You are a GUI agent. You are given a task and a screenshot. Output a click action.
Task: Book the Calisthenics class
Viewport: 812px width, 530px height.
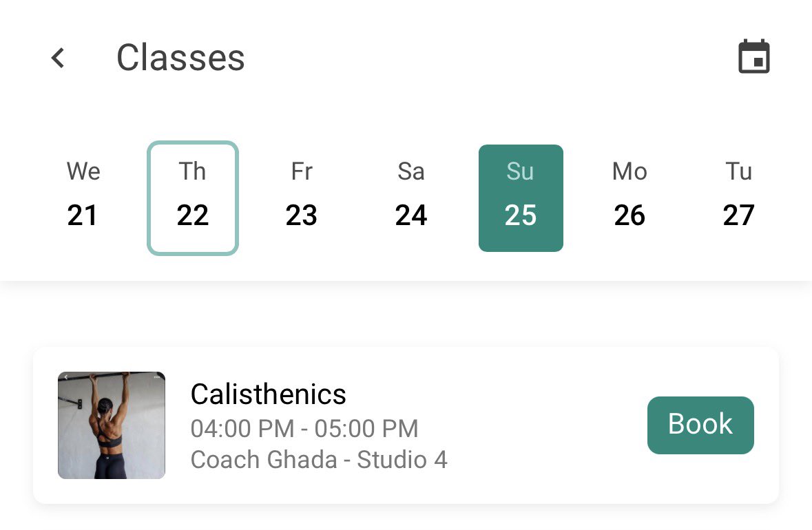coord(700,425)
